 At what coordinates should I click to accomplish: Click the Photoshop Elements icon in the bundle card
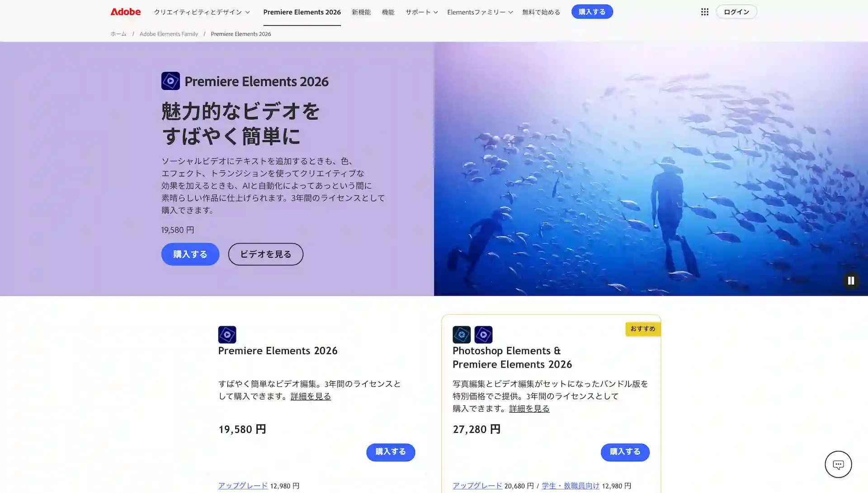(x=462, y=335)
